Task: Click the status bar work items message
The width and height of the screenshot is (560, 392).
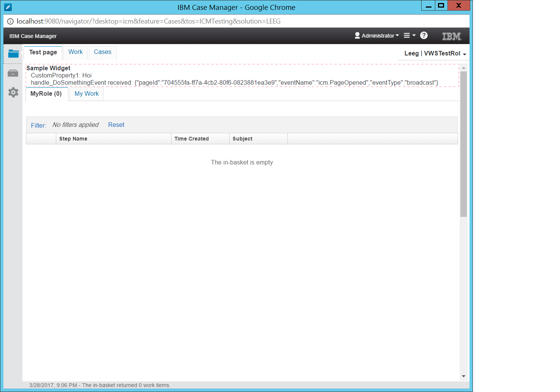Action: 100,385
